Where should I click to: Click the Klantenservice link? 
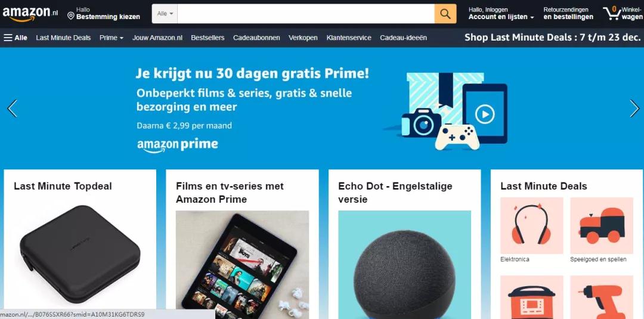[x=349, y=38]
